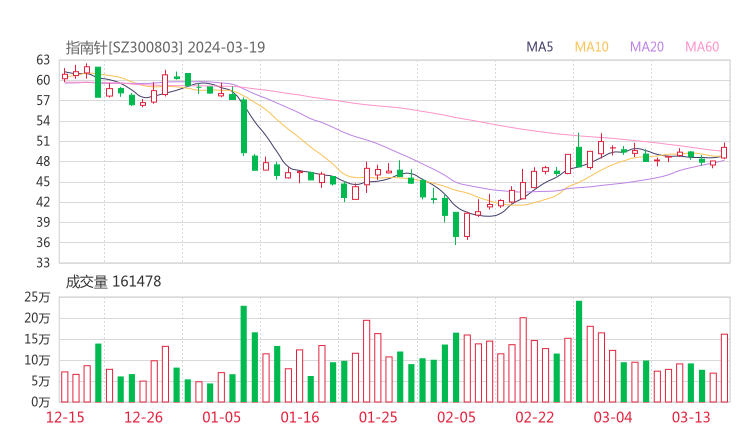
Task: Select the tallest green volume bar near 03-04
Action: tap(579, 352)
